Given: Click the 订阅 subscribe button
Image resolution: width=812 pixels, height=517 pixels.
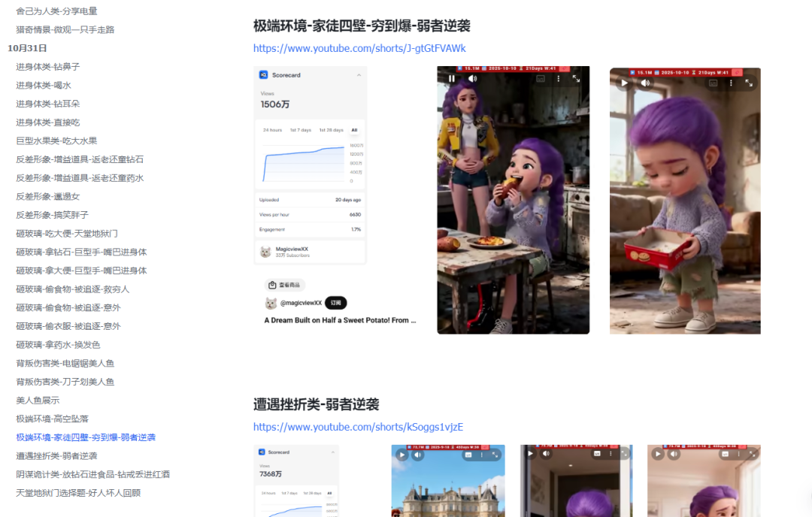Looking at the screenshot, I should 335,303.
